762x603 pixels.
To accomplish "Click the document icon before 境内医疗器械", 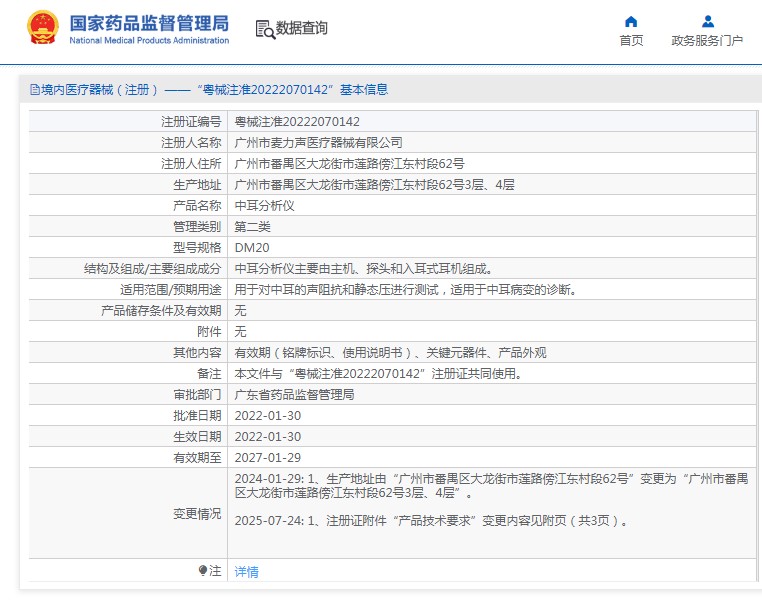I will pyautogui.click(x=35, y=89).
